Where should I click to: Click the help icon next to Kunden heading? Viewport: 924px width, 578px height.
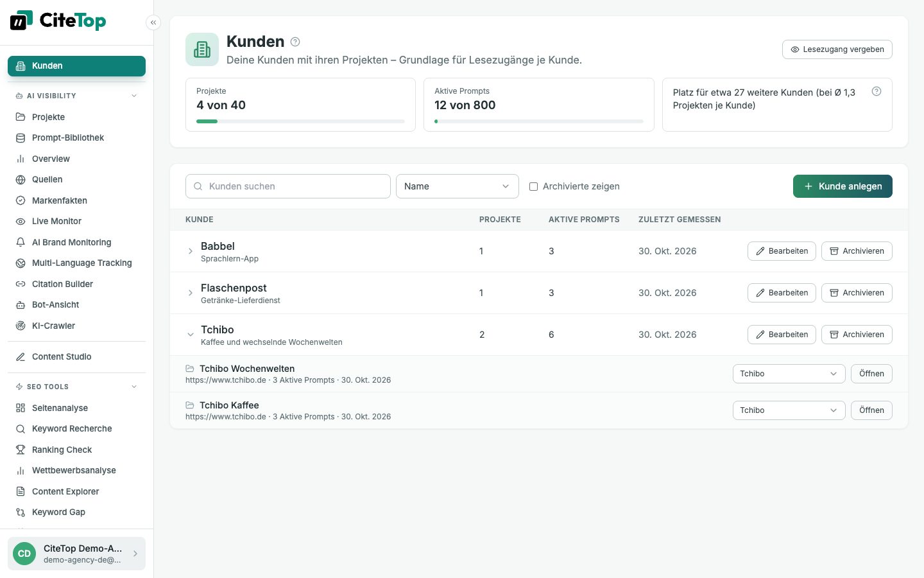pyautogui.click(x=295, y=42)
